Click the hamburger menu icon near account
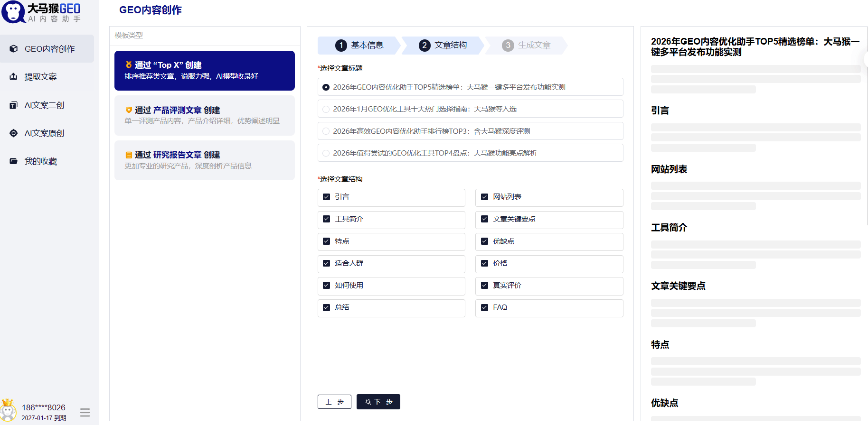Viewport: 868px width, 425px height. pyautogui.click(x=85, y=413)
